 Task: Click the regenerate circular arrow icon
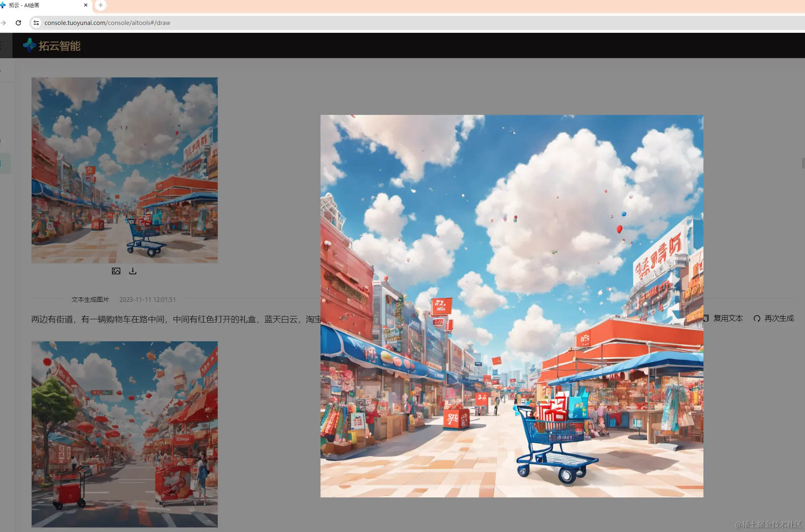757,318
